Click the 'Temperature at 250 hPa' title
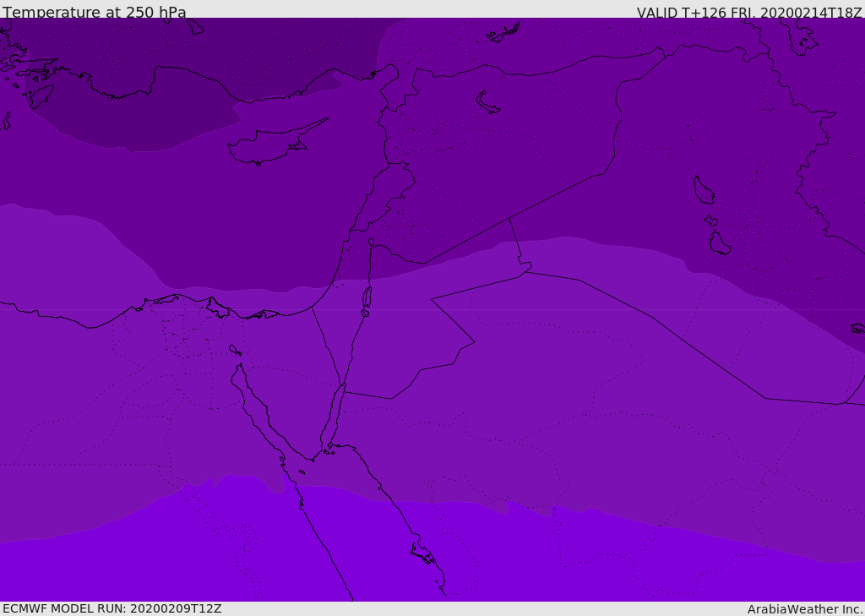This screenshot has width=865, height=616. coord(95,12)
